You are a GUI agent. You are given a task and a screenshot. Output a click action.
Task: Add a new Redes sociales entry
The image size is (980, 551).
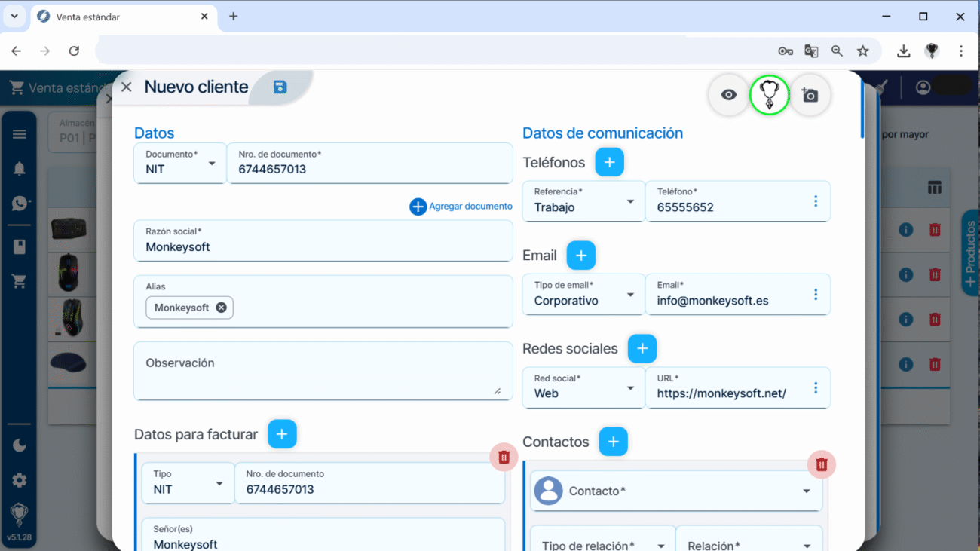(642, 348)
